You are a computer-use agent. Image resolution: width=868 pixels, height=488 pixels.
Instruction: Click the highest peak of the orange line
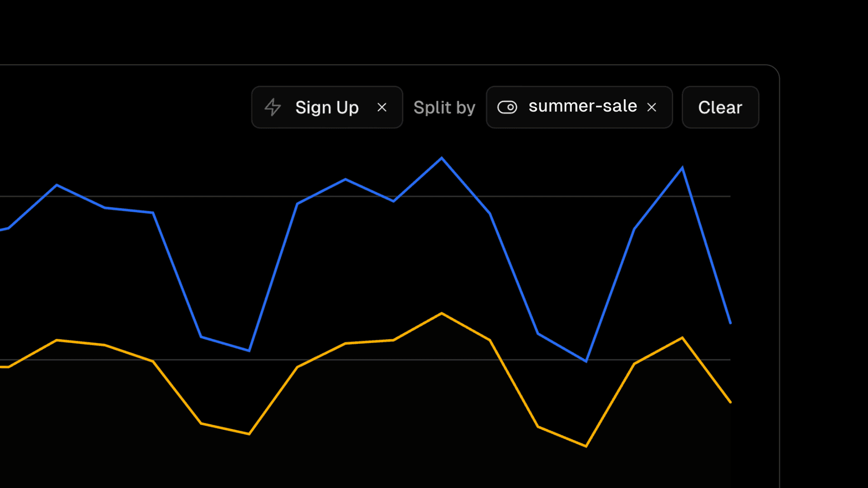pyautogui.click(x=442, y=313)
